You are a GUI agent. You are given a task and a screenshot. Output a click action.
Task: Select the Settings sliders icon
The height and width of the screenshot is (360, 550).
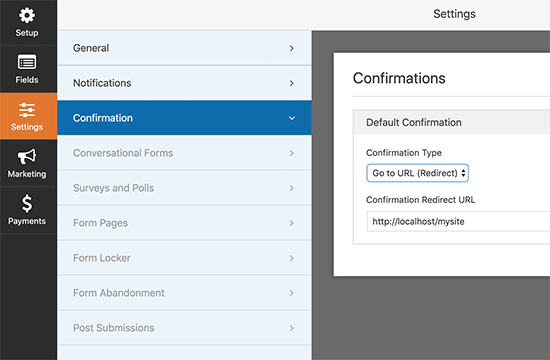[27, 110]
